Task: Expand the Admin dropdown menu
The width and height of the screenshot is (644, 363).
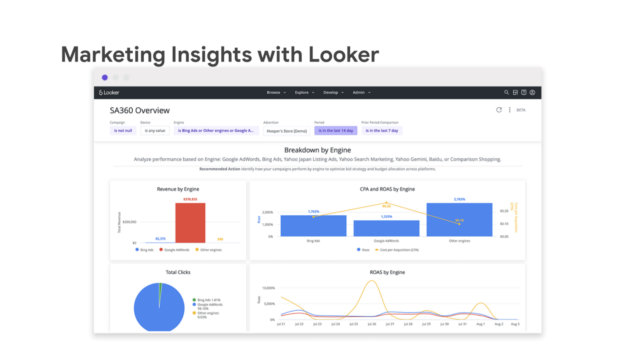Action: pyautogui.click(x=361, y=92)
